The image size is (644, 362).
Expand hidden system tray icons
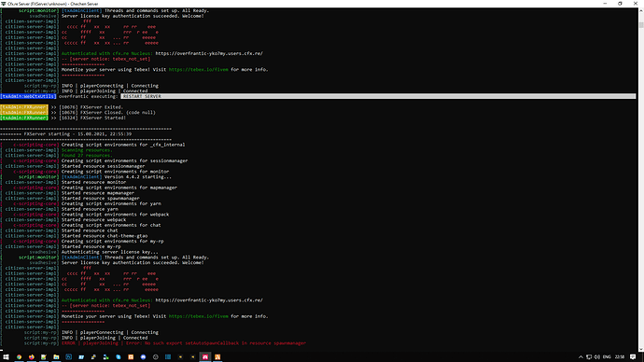click(581, 357)
